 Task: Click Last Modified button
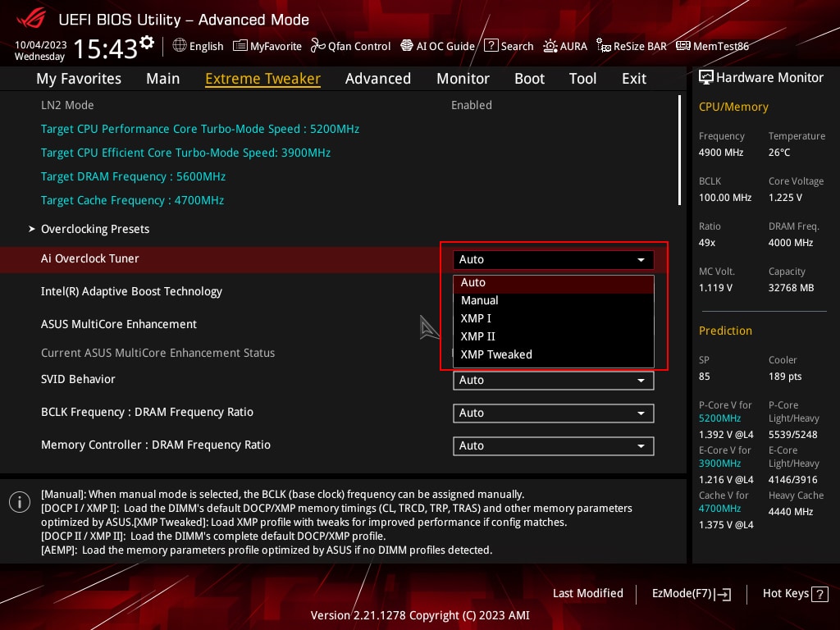tap(587, 594)
